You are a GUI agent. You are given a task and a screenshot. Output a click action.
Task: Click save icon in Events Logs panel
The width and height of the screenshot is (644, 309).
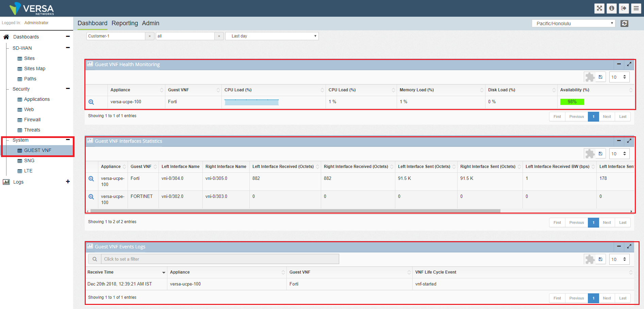(x=600, y=259)
